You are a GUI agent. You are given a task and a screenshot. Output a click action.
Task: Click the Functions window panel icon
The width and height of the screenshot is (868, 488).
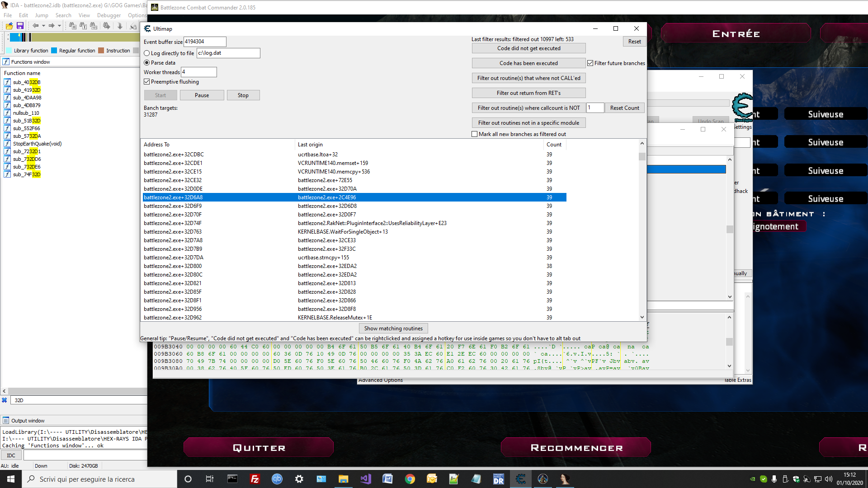coord(5,61)
